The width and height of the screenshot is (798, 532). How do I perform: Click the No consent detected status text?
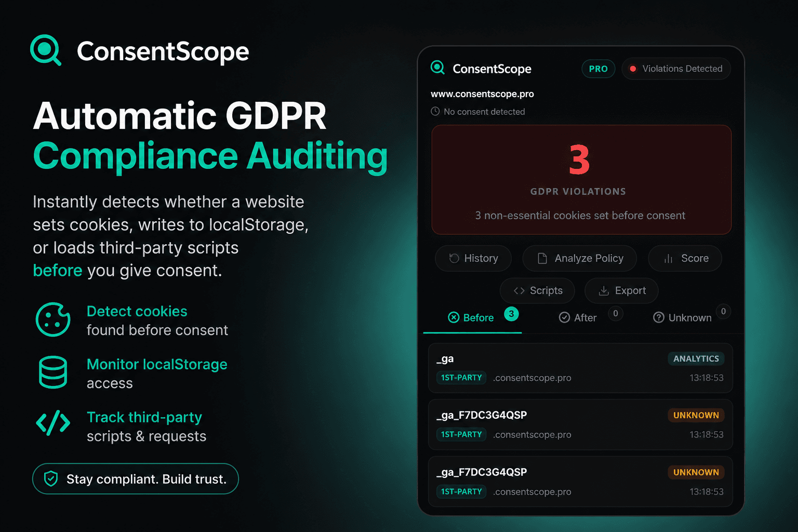pyautogui.click(x=484, y=112)
